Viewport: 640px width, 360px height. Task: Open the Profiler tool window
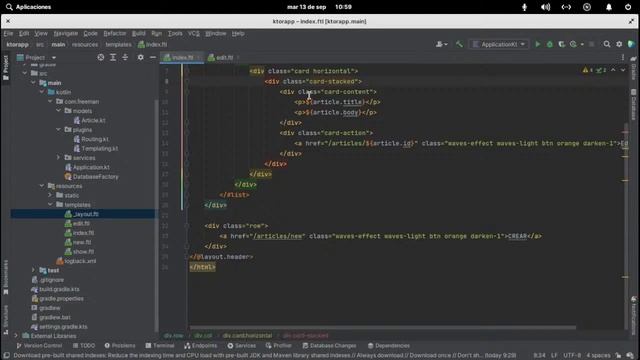278,346
